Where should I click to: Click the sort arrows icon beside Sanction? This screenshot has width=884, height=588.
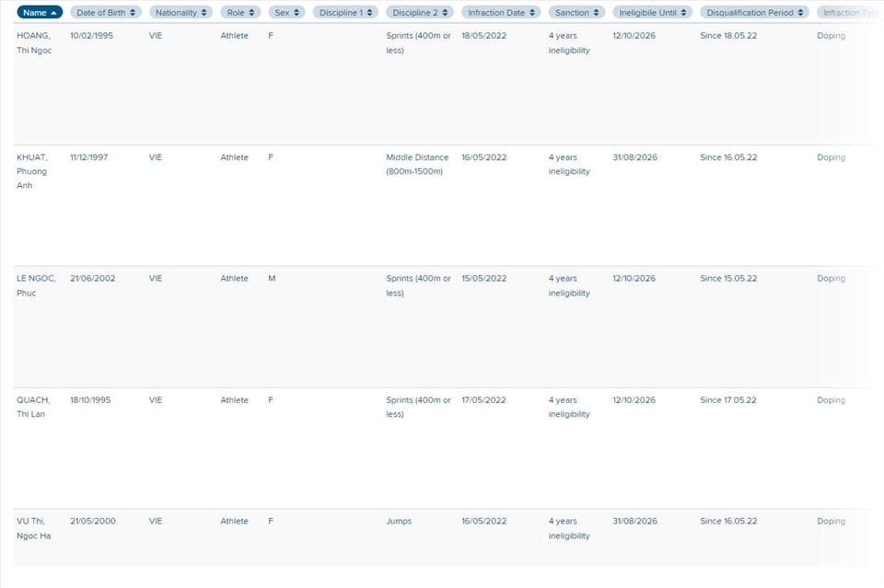point(597,13)
